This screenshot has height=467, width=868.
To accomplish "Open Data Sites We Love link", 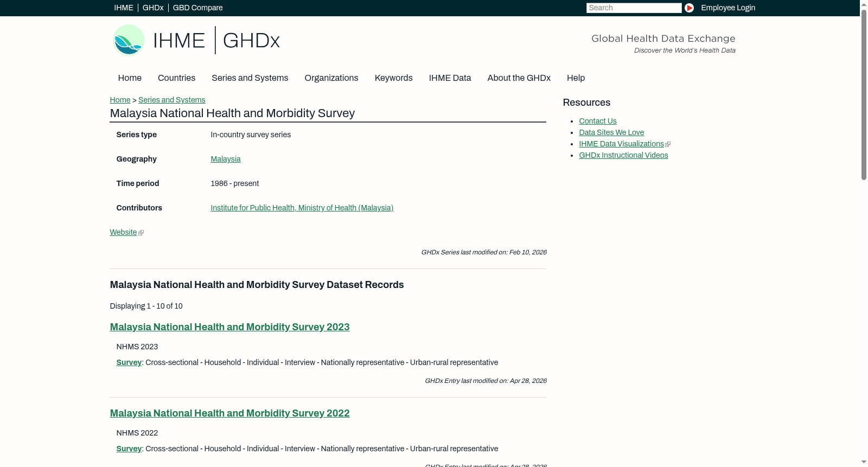I will [611, 132].
